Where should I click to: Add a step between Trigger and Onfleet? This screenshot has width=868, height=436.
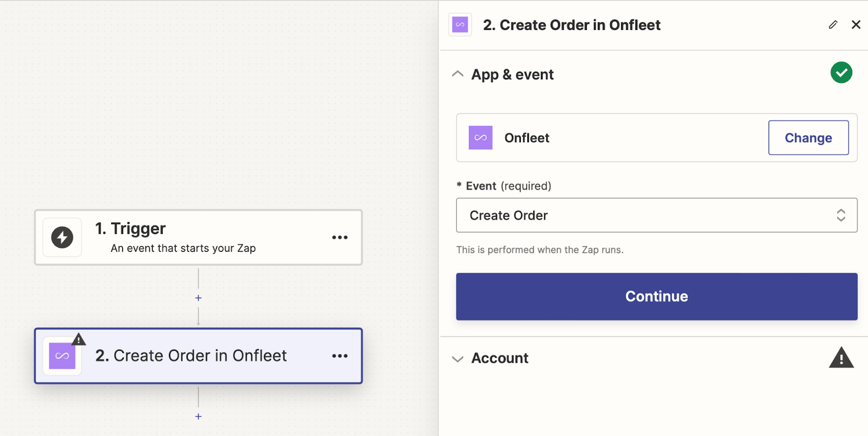[x=199, y=298]
